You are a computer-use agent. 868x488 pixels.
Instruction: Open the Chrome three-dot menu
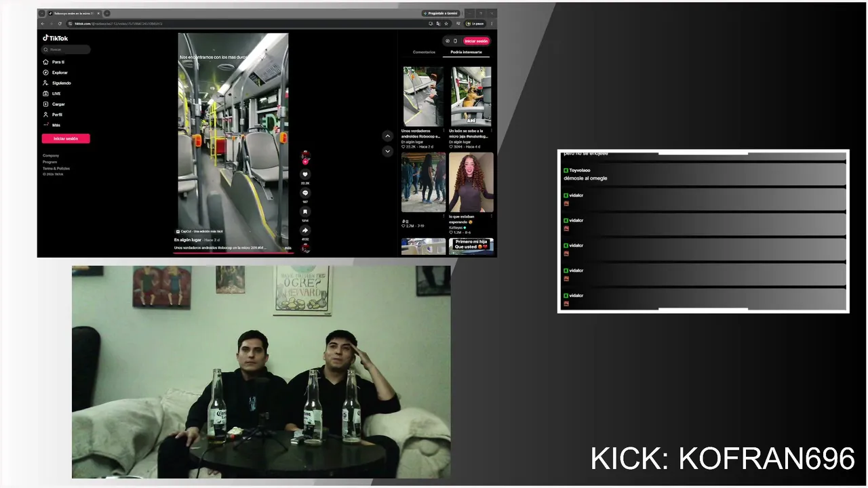(492, 24)
